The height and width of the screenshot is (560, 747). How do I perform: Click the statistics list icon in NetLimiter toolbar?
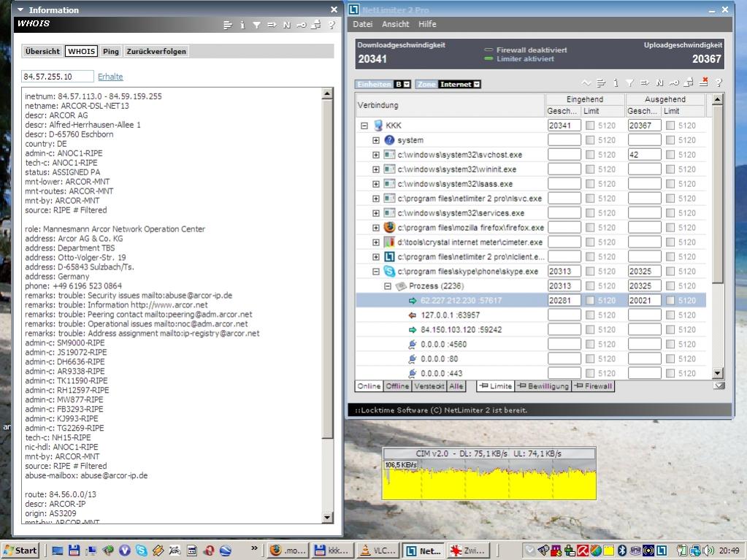[601, 83]
